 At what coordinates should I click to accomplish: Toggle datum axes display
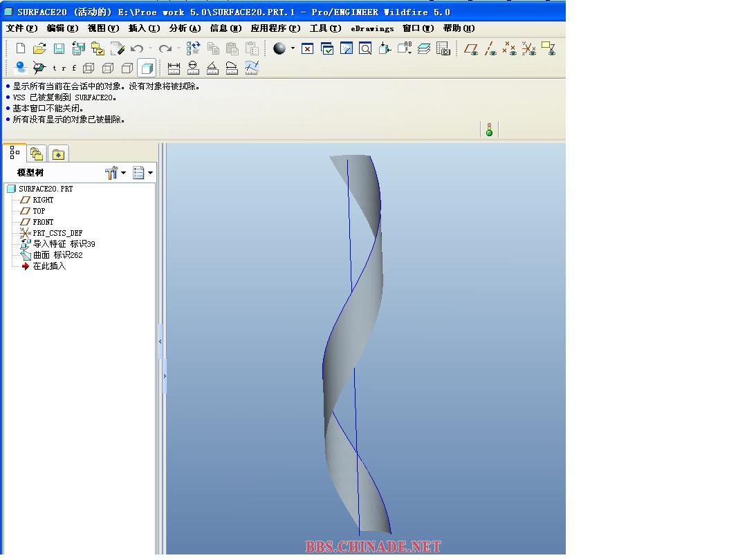[490, 48]
